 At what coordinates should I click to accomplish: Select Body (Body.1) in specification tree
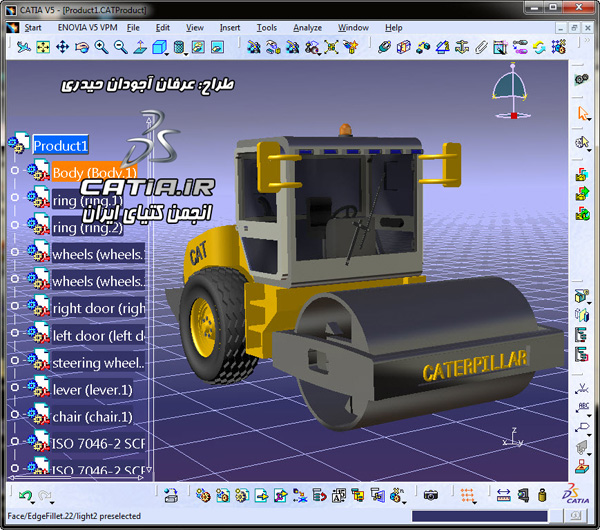(x=95, y=173)
